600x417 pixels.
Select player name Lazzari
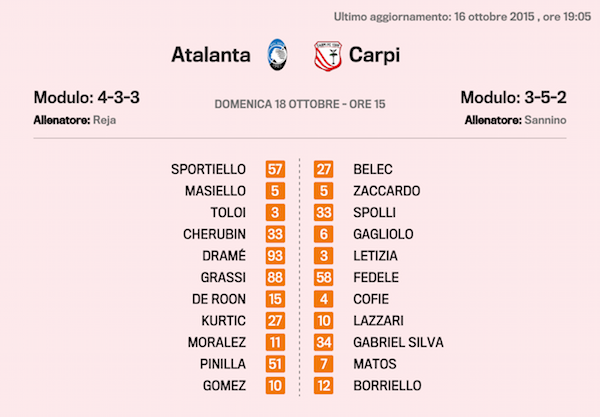coord(378,320)
